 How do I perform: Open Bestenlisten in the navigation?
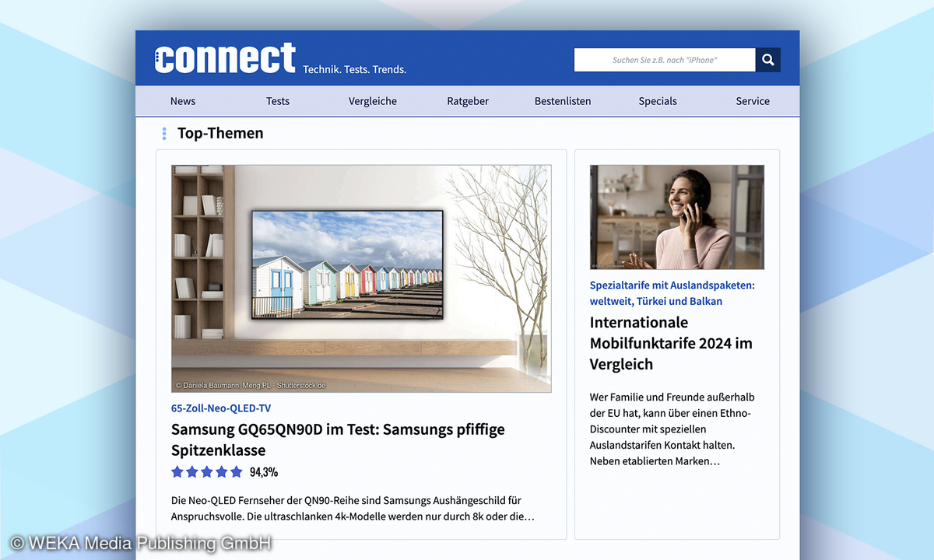pos(563,101)
